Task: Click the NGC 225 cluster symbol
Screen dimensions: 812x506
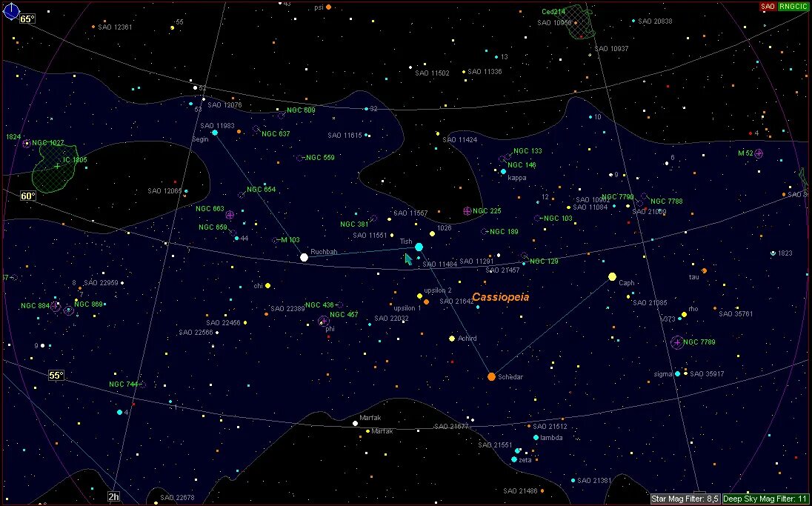Action: pyautogui.click(x=467, y=211)
